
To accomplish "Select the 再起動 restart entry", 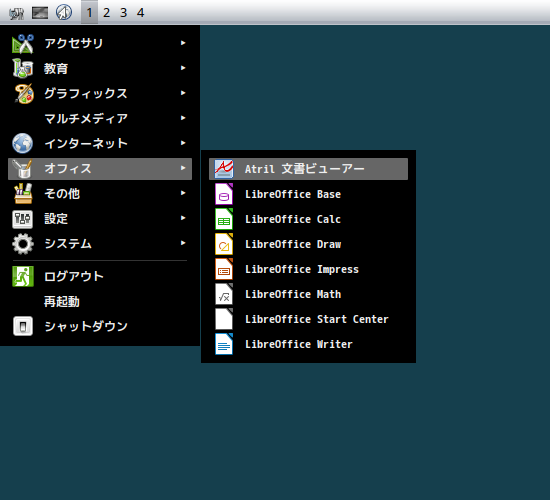I will tap(100, 301).
